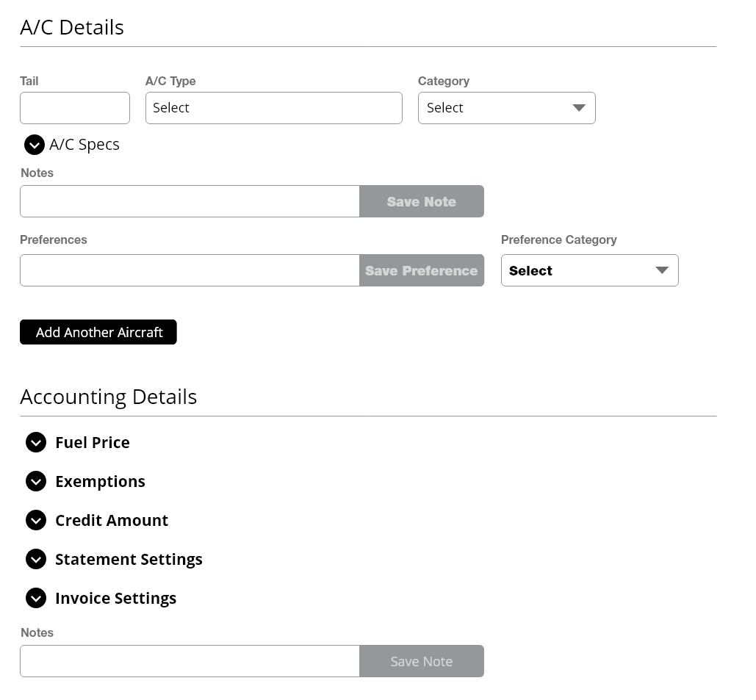Image resolution: width=756 pixels, height=700 pixels.
Task: Click the Fuel Price chevron icon
Action: point(36,442)
